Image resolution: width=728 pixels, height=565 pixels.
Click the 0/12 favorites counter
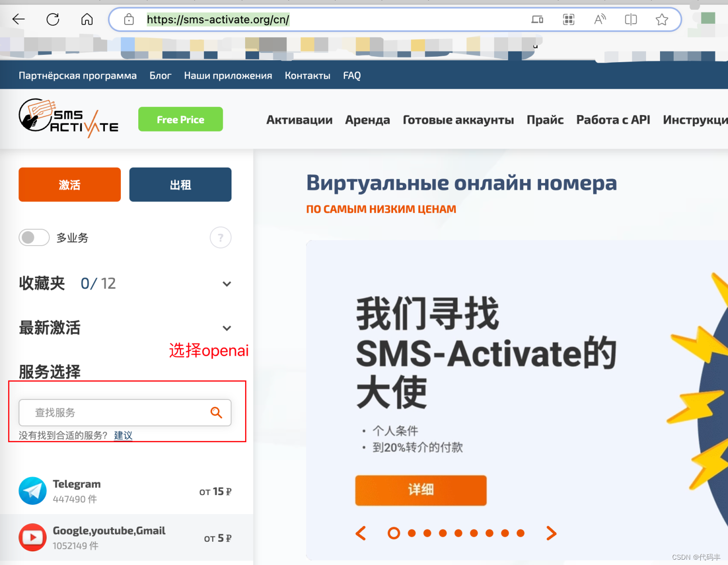98,283
